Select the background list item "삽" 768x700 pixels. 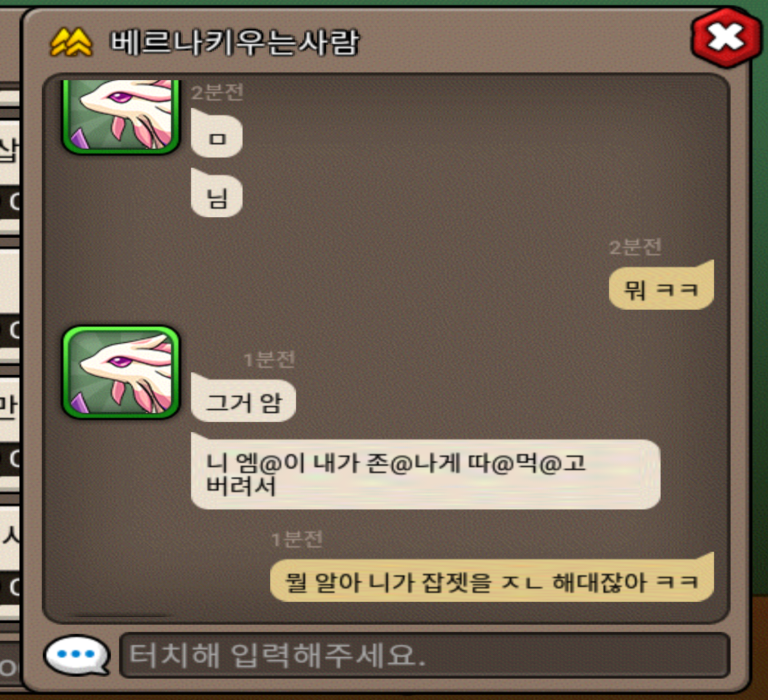point(9,151)
